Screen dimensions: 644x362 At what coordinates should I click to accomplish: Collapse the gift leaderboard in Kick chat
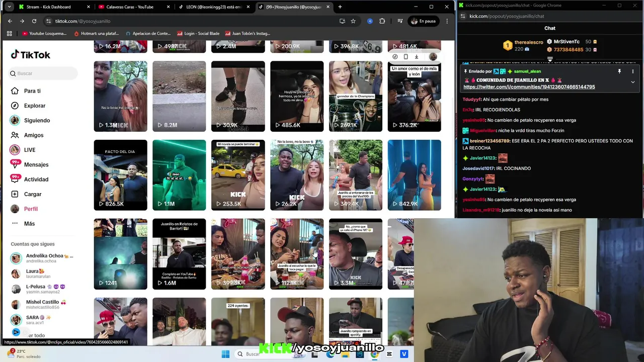coord(550,59)
